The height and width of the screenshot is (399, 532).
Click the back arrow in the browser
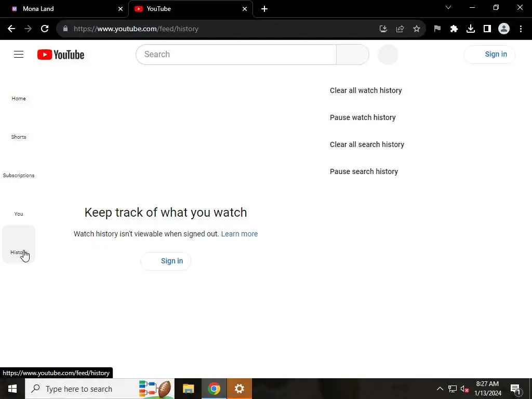click(x=11, y=29)
